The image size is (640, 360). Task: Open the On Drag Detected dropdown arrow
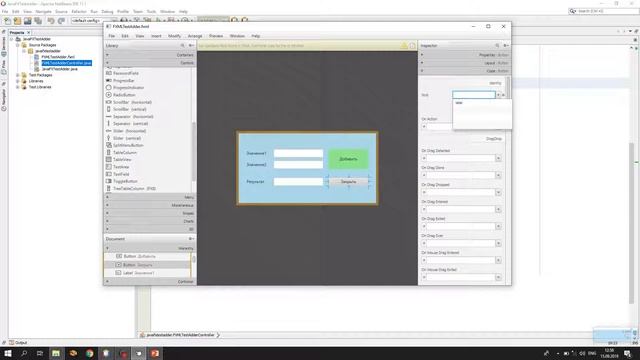pos(498,158)
